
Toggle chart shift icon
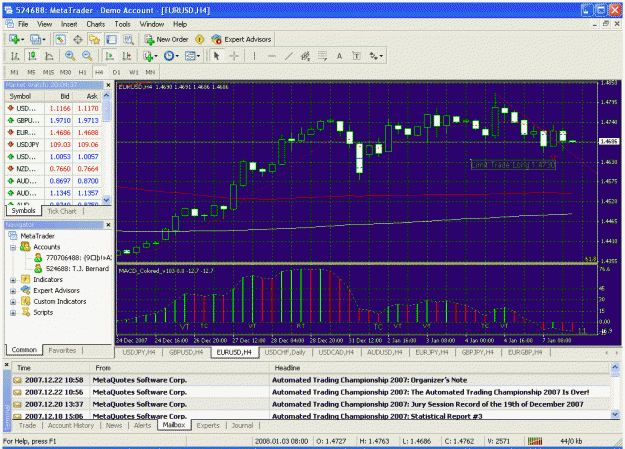(127, 56)
